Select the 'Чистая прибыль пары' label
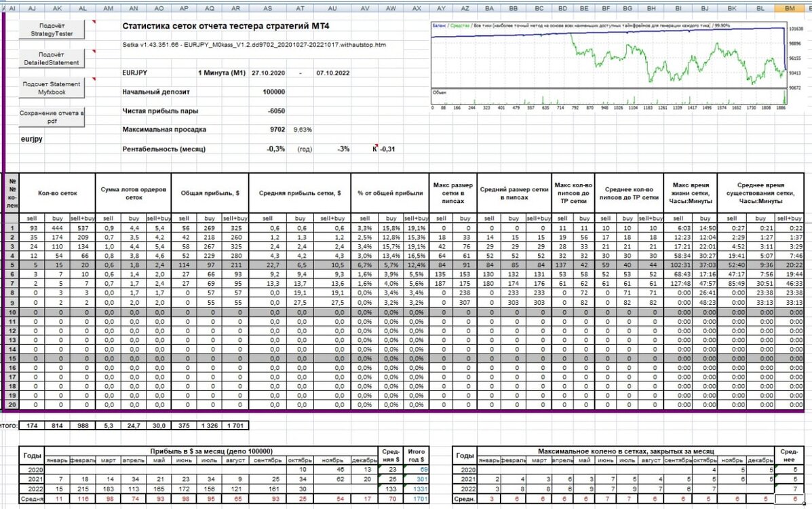The image size is (812, 509). pos(160,111)
